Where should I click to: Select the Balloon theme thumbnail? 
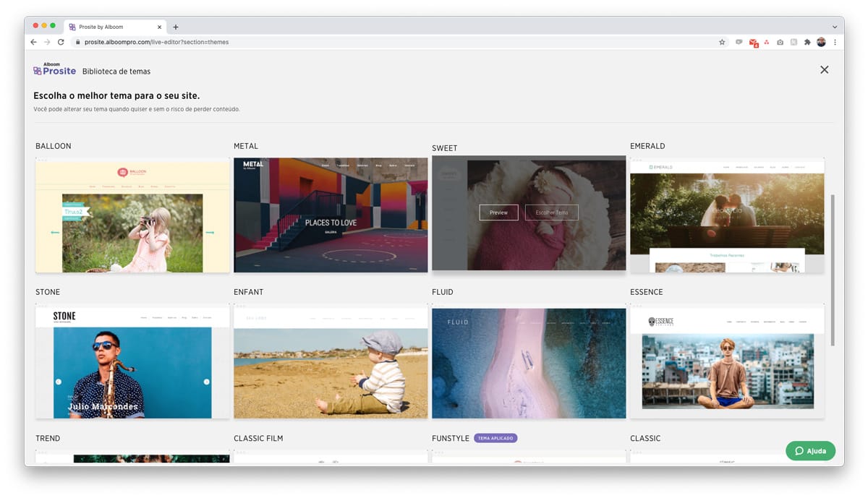coord(132,215)
